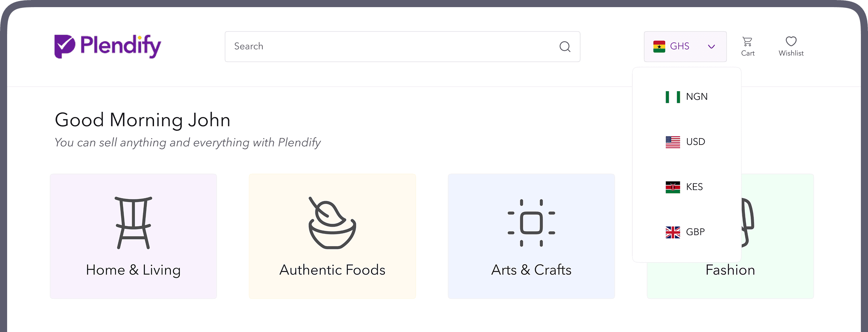Viewport: 868px width, 332px height.
Task: Select NGN from currency list
Action: (697, 97)
